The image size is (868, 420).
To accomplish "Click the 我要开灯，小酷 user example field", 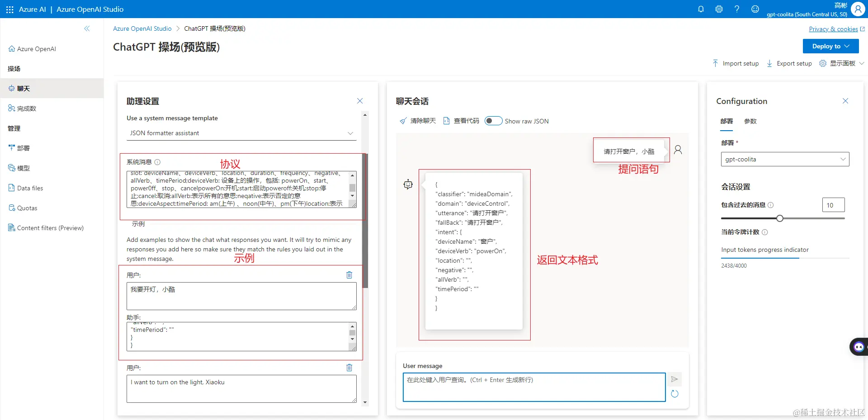I will [x=241, y=296].
